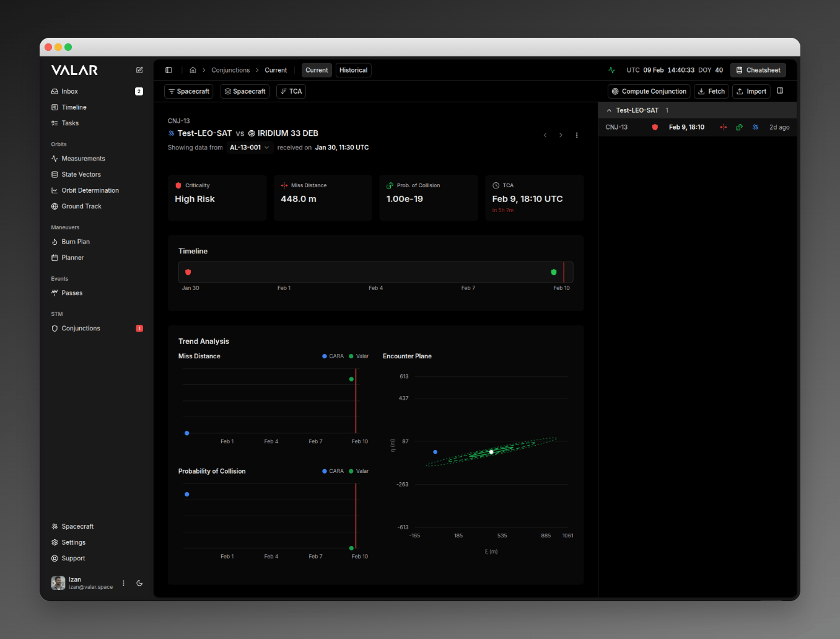Image resolution: width=840 pixels, height=639 pixels.
Task: Go to previous conjunction arrow
Action: point(545,135)
